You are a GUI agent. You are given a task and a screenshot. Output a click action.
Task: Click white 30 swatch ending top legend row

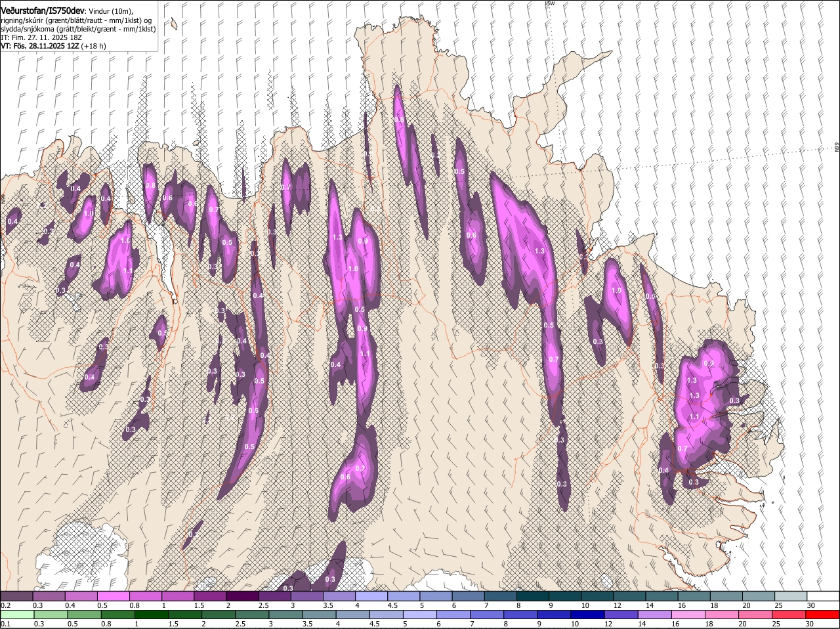tap(822, 596)
